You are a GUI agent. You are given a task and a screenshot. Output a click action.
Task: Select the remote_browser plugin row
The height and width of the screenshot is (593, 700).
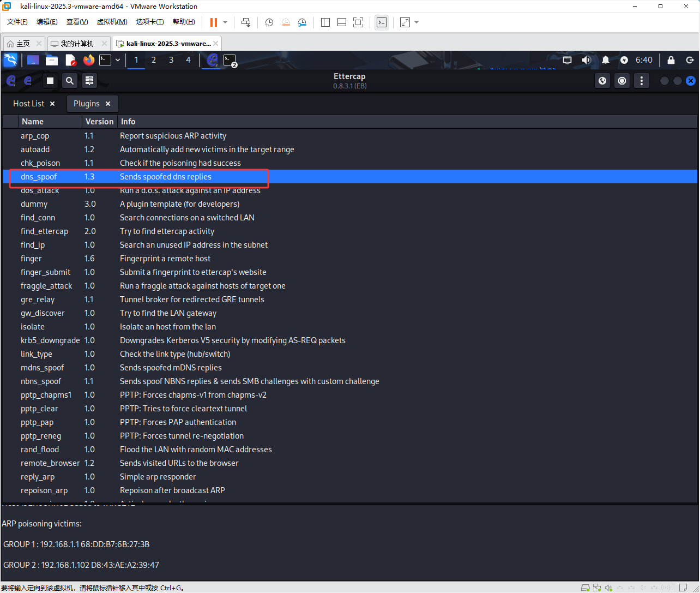[x=350, y=463]
